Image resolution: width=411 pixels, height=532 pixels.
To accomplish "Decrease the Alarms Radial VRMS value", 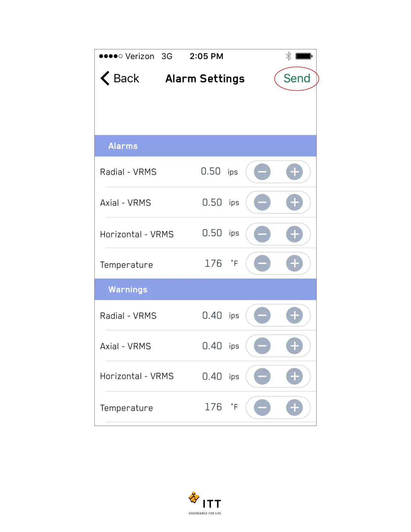I will point(262,172).
